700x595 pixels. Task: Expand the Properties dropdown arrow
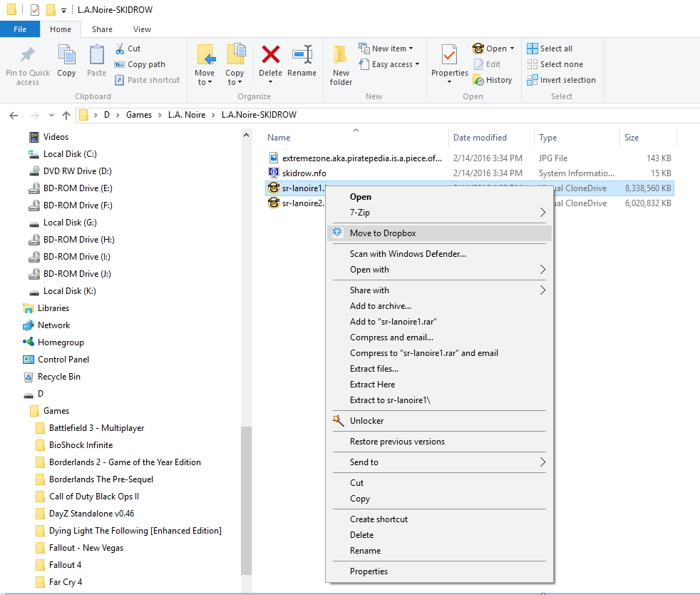[x=449, y=82]
